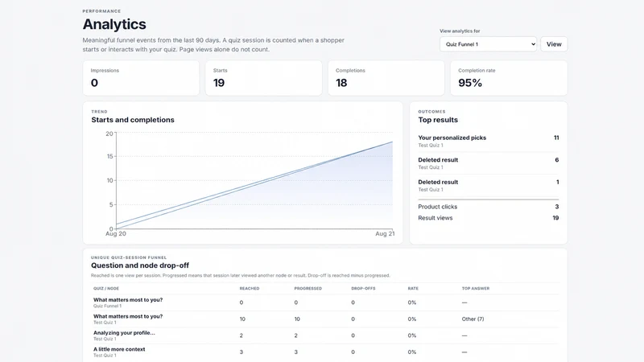The image size is (644, 362).
Task: Click the reached value 10 cell
Action: [242, 319]
